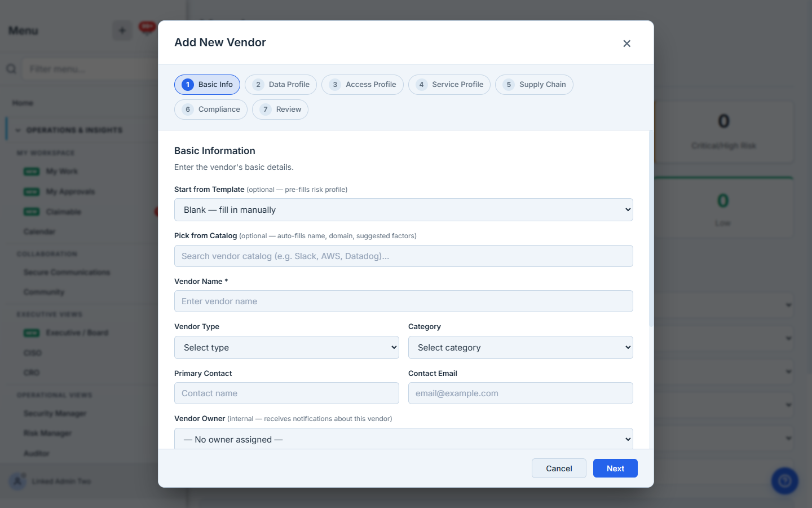
Task: Open CRO view in the sidebar
Action: click(32, 373)
